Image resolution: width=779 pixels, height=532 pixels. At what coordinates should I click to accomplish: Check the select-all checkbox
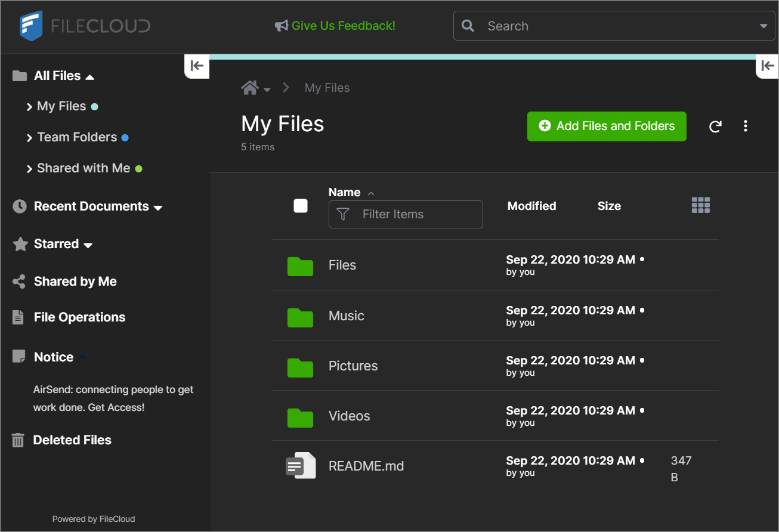coord(301,205)
